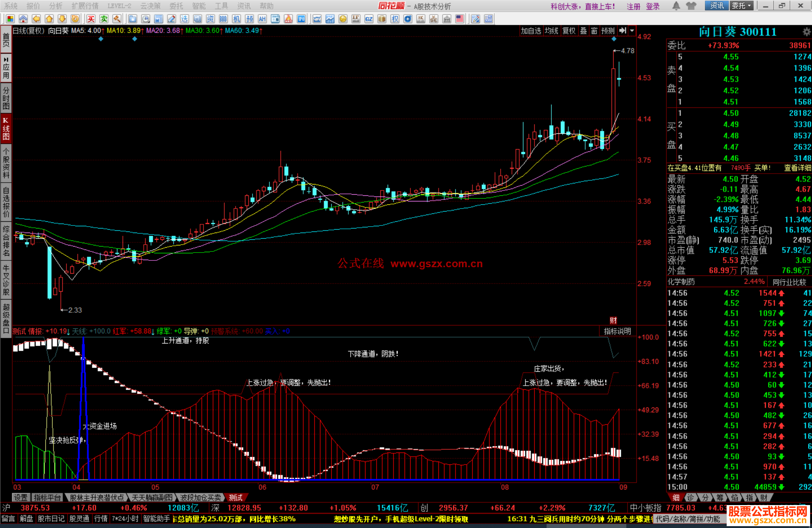This screenshot has width=812, height=528.
Task: Open dropdown arrow next to 预测 button
Action: 632,31
